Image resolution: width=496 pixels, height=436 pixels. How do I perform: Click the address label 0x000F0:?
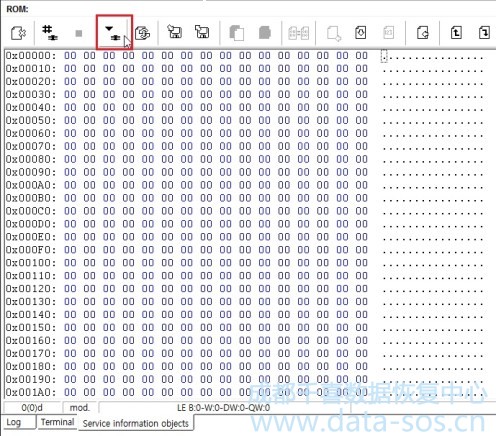31,250
